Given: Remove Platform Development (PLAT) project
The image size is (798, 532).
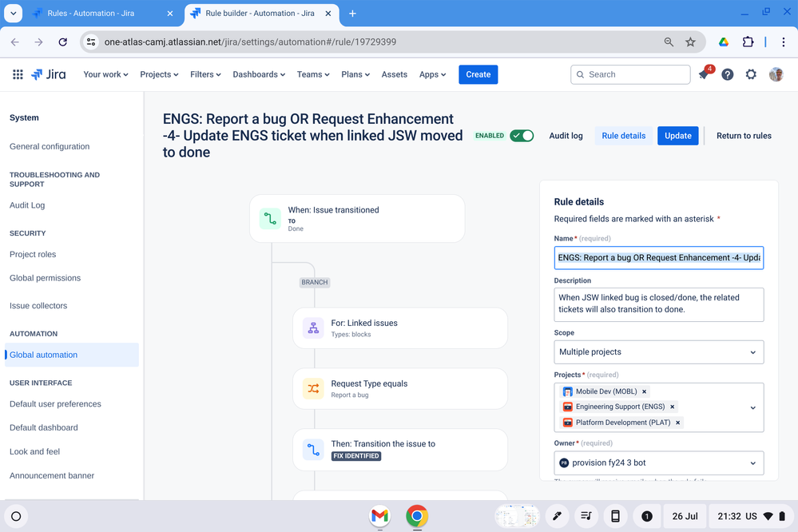Looking at the screenshot, I should (678, 423).
